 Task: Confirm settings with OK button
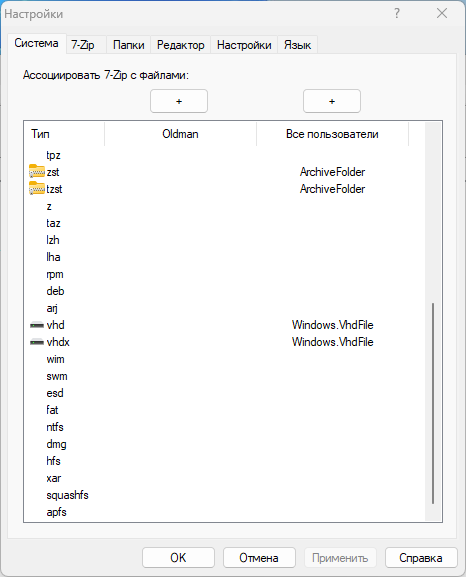point(178,558)
